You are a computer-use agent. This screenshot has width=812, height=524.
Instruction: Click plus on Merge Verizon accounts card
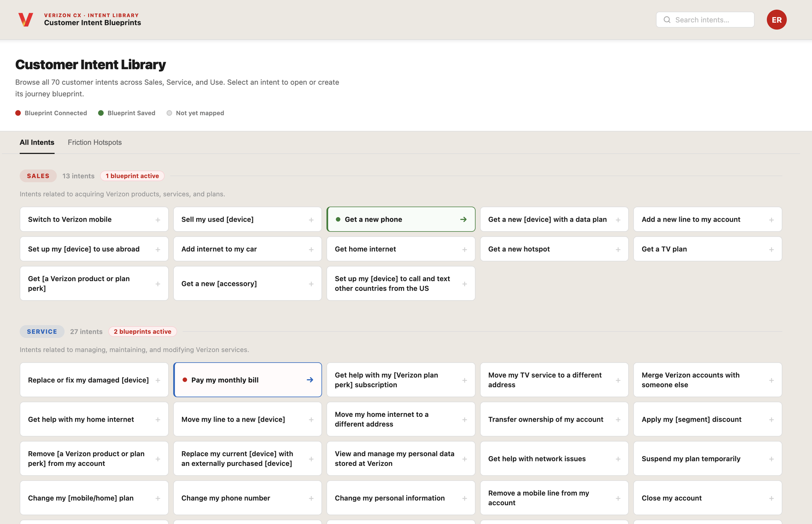[x=771, y=380]
